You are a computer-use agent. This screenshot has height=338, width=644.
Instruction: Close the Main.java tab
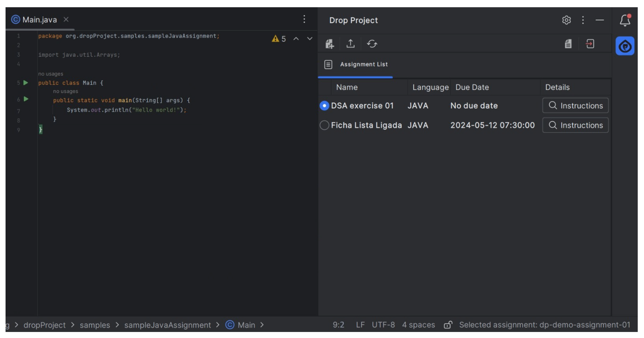click(x=66, y=20)
